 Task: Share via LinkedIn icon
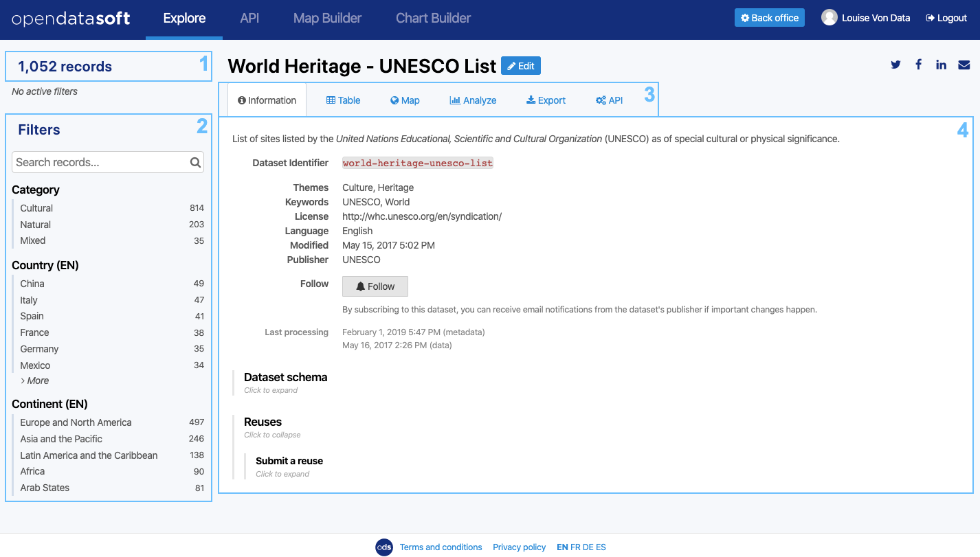(x=941, y=65)
